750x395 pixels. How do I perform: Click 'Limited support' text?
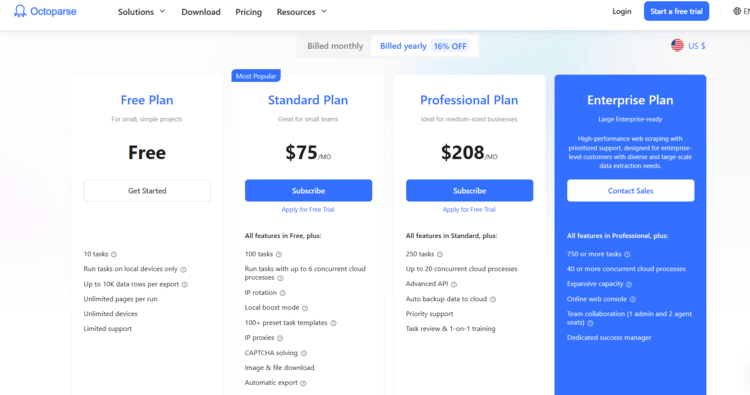click(x=108, y=329)
